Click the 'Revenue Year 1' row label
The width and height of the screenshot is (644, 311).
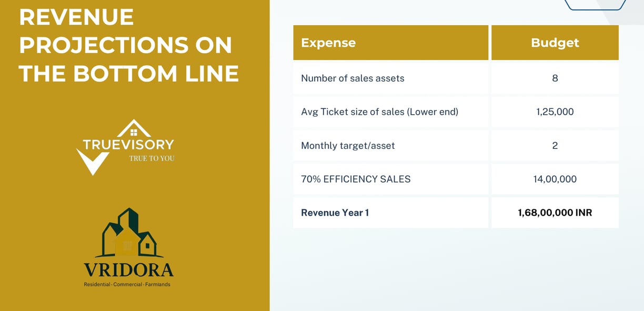pos(335,213)
